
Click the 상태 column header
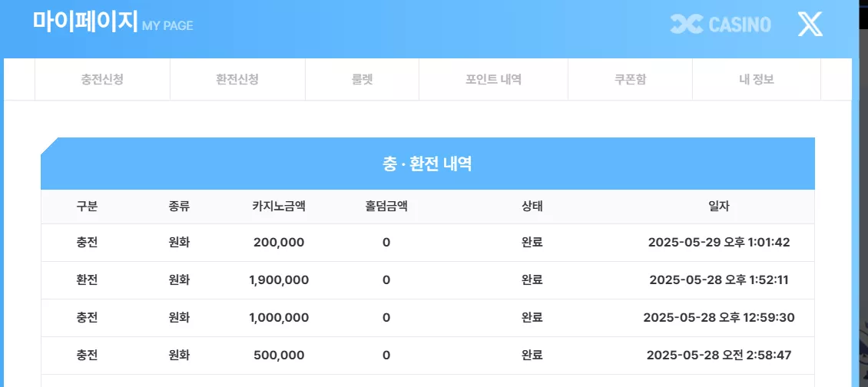click(532, 207)
